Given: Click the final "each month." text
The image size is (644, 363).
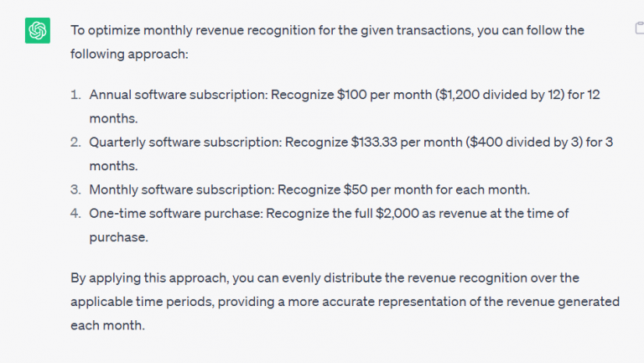Looking at the screenshot, I should coord(107,325).
